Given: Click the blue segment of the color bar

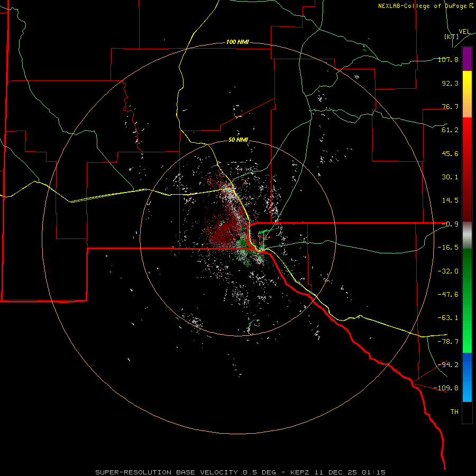Looking at the screenshot, I should (467, 377).
